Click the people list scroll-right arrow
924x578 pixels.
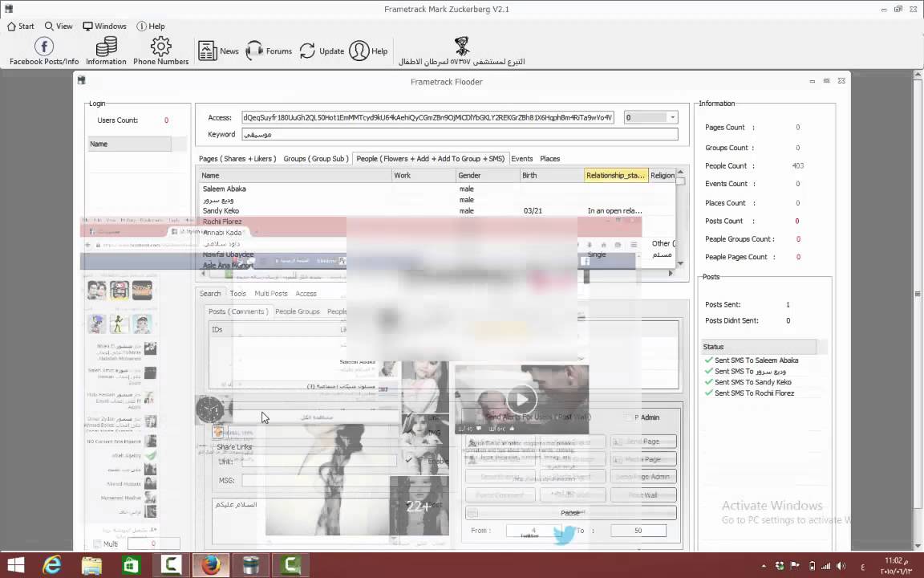click(670, 273)
